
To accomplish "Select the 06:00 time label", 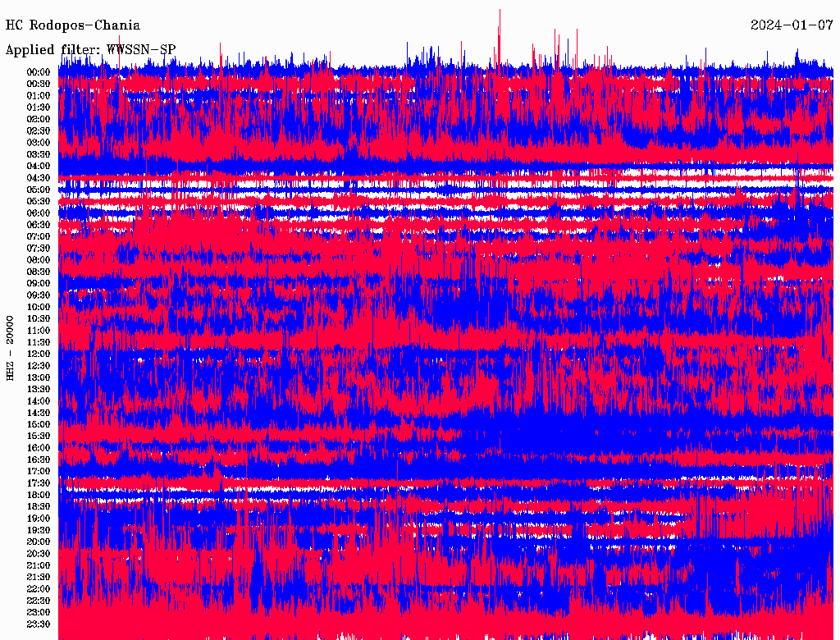I will tap(39, 213).
